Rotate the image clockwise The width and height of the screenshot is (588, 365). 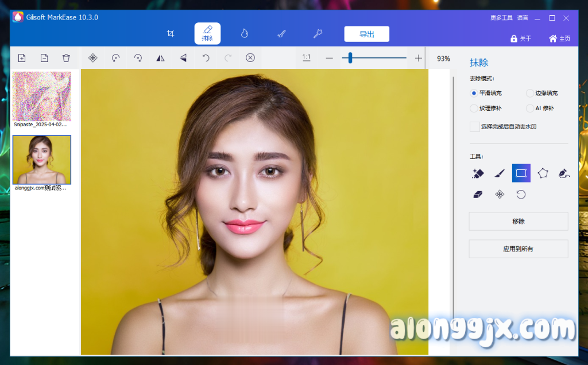138,58
